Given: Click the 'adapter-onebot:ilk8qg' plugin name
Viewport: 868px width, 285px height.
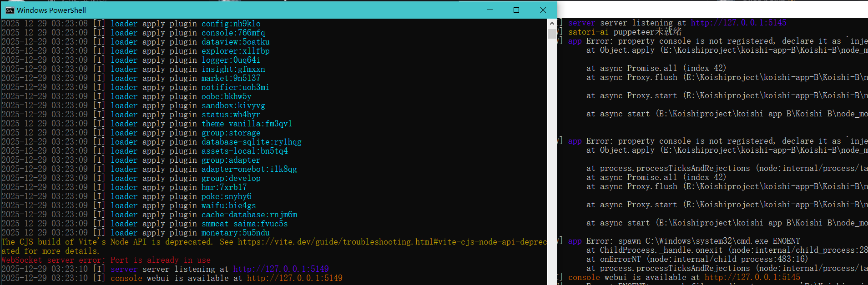Looking at the screenshot, I should [249, 169].
